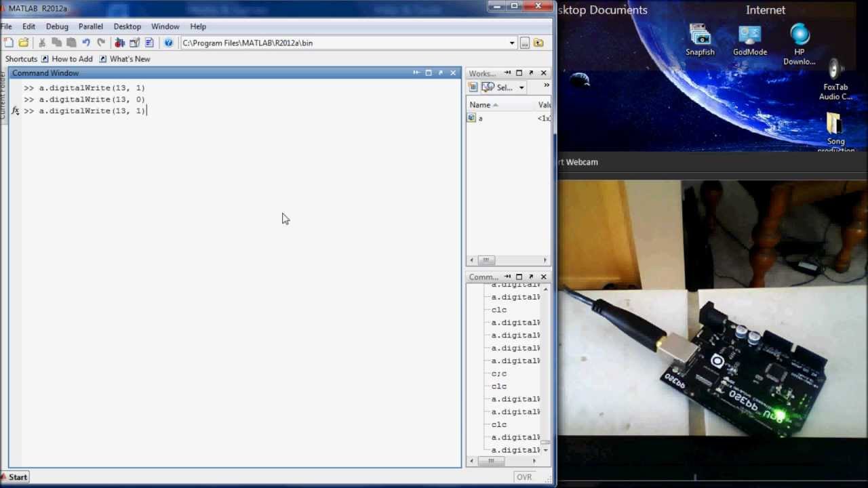Viewport: 868px width, 488px height.
Task: Click Command History scroll down arrow
Action: [x=545, y=450]
